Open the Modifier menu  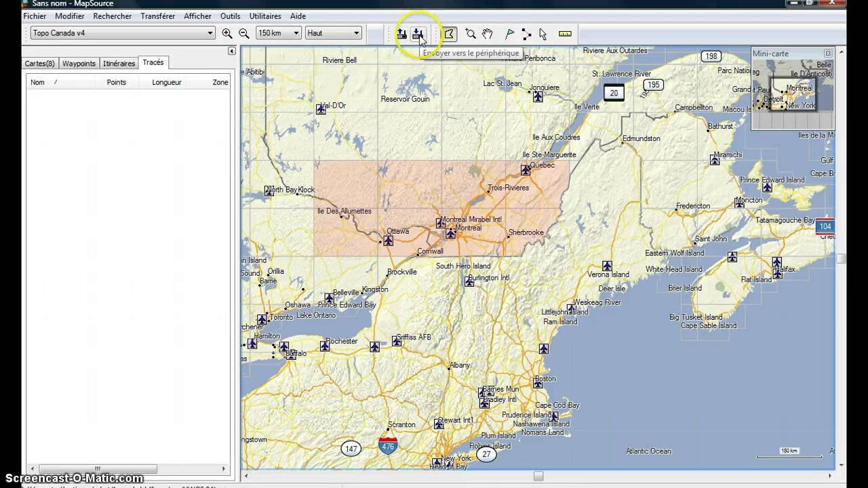(70, 16)
